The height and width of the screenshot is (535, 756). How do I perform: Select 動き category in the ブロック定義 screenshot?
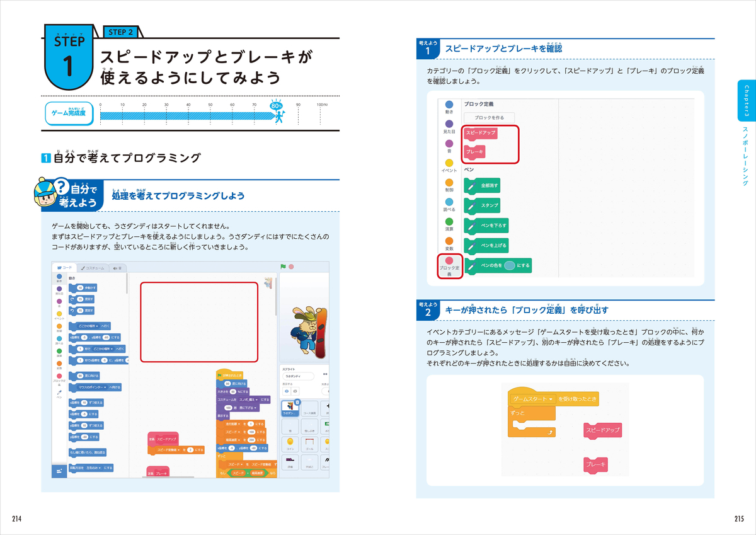click(x=449, y=108)
